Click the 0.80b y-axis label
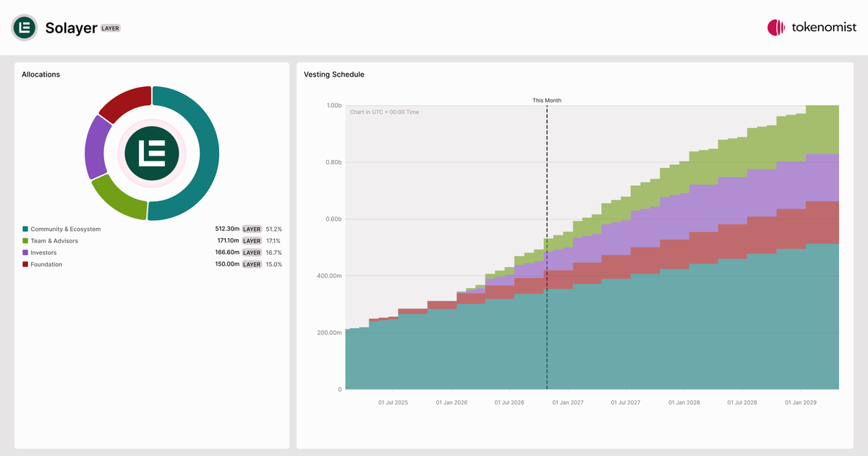This screenshot has height=456, width=868. click(x=333, y=162)
